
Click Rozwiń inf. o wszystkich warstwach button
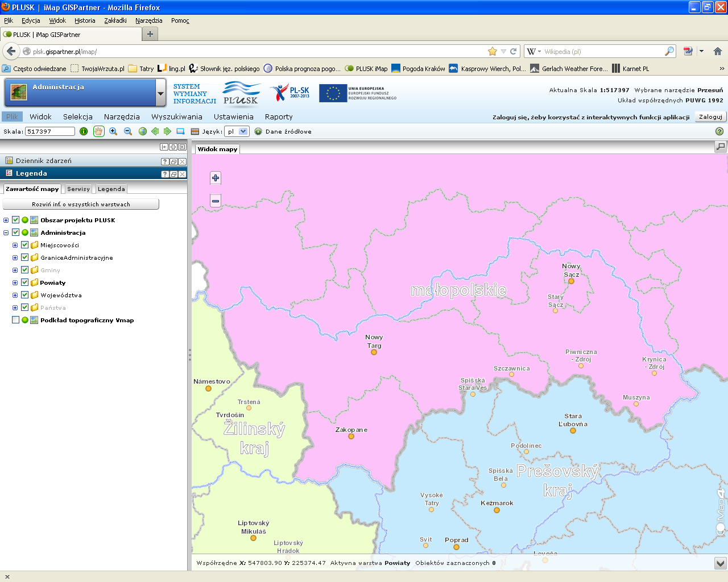[x=81, y=204]
